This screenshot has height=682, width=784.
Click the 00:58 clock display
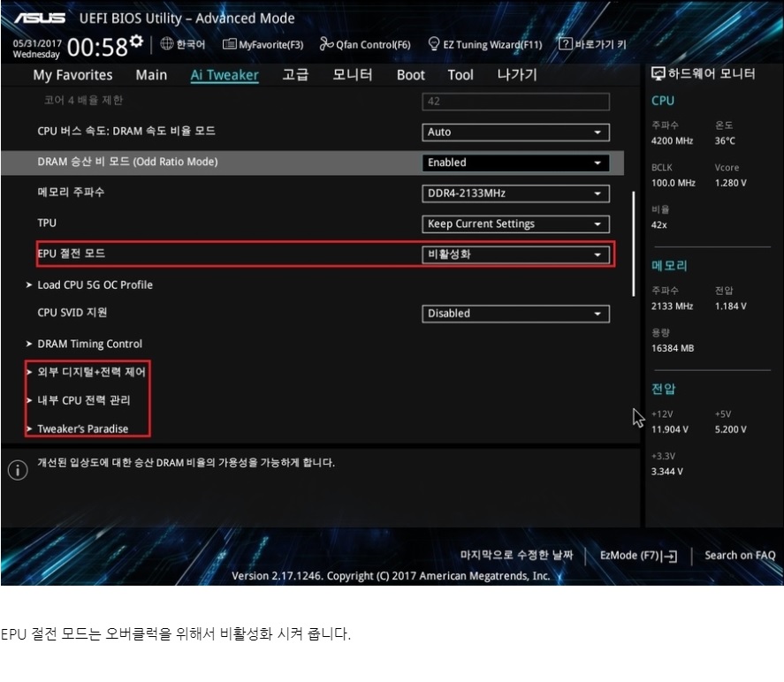[97, 47]
